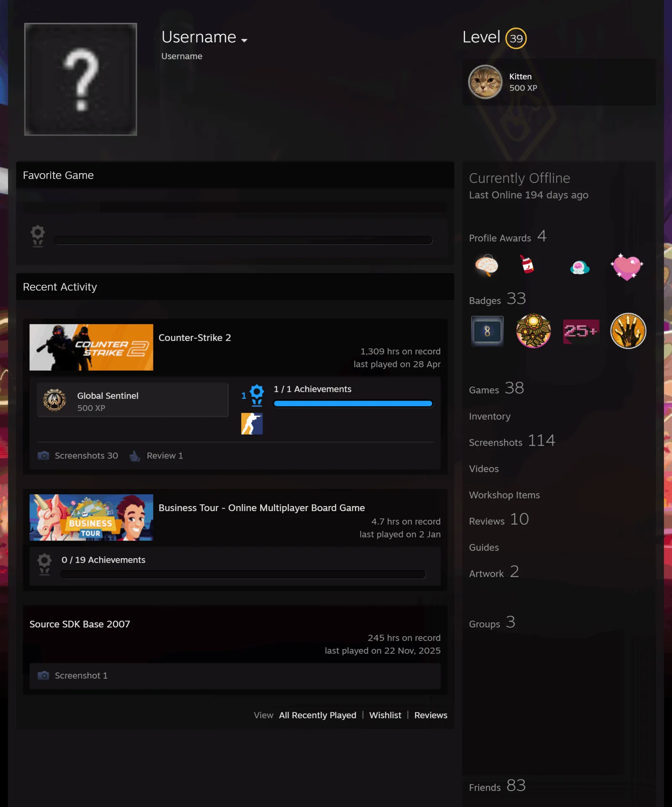The height and width of the screenshot is (807, 672).
Task: Open Business Tour - Online Multiplayer Board Game
Action: coord(262,508)
